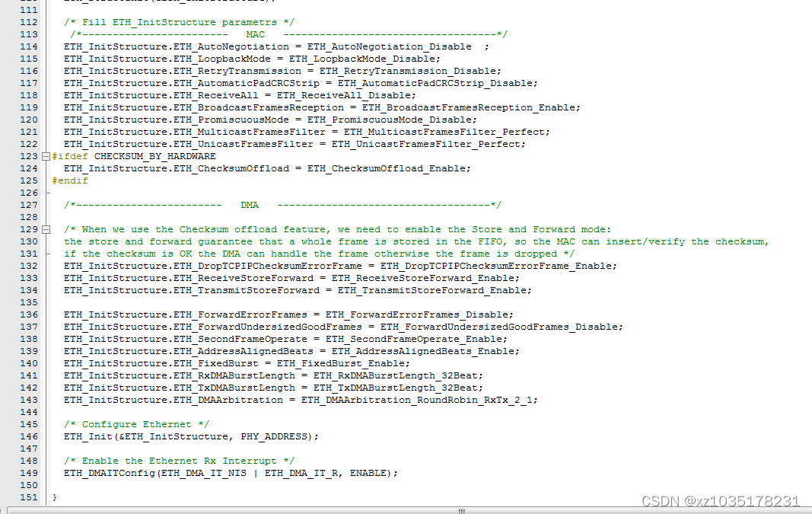Click ETH_TxDMABurstLength_32Beat value
This screenshot has width=812, height=514.
tap(396, 388)
